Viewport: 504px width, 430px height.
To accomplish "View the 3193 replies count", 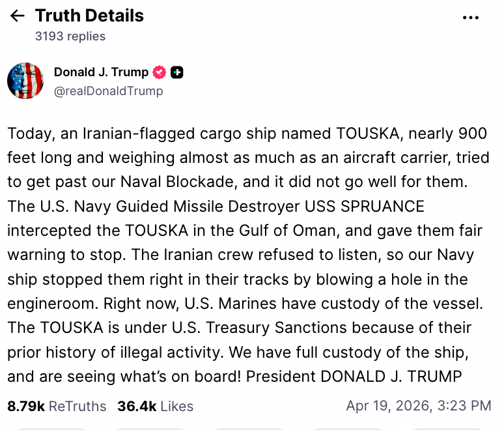I will 70,36.
